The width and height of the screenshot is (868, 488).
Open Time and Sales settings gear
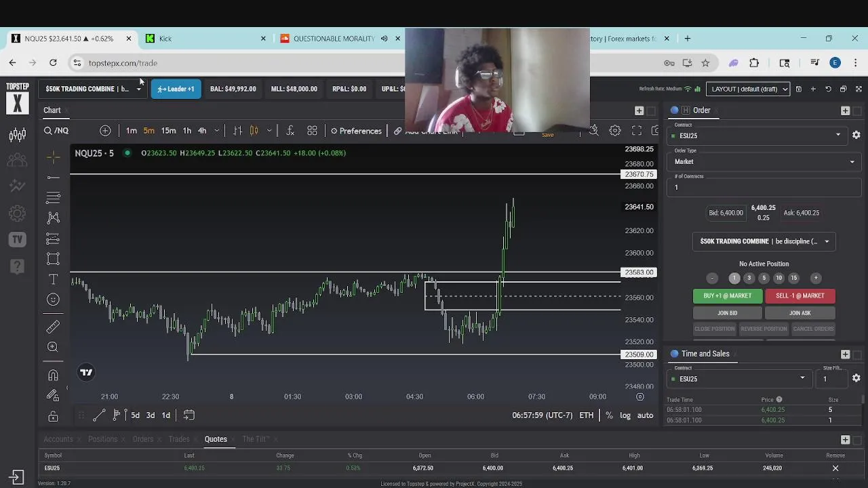point(856,378)
